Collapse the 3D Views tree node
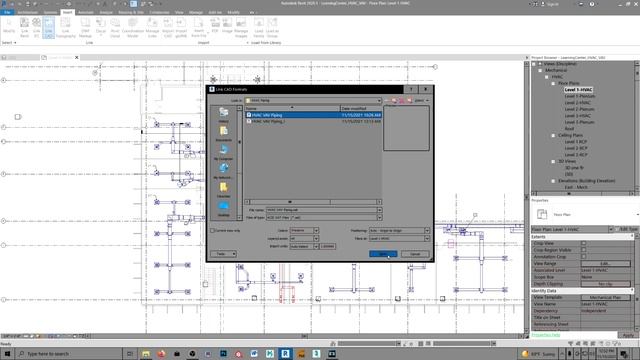Image resolution: width=640 pixels, height=360 pixels. (x=553, y=161)
